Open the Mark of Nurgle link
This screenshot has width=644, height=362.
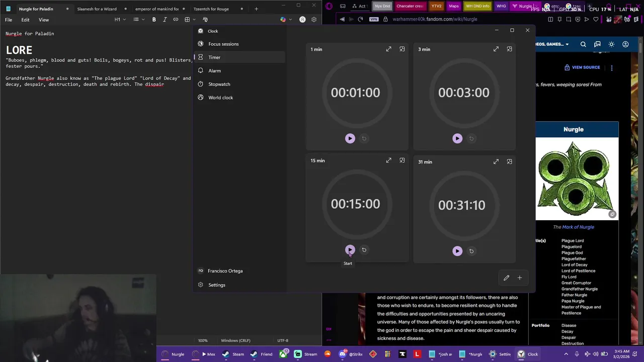tap(578, 227)
